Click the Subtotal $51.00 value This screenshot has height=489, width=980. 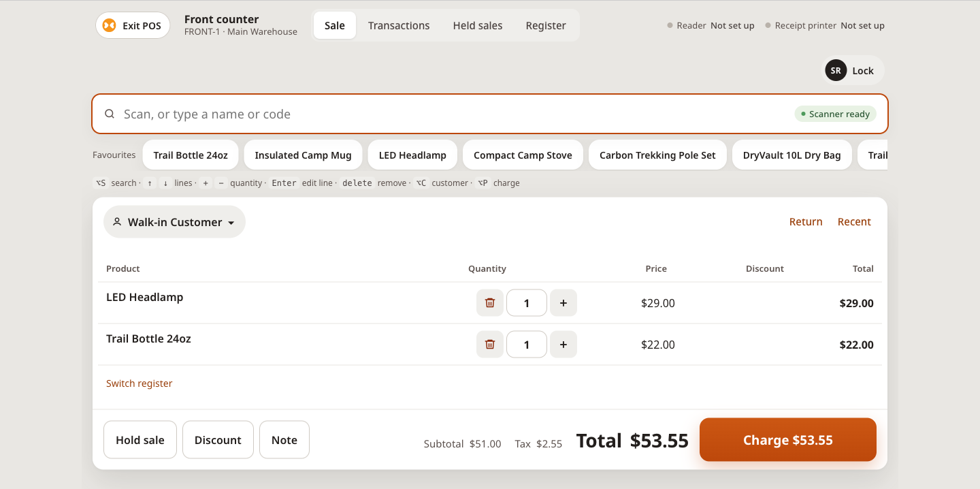click(x=485, y=444)
